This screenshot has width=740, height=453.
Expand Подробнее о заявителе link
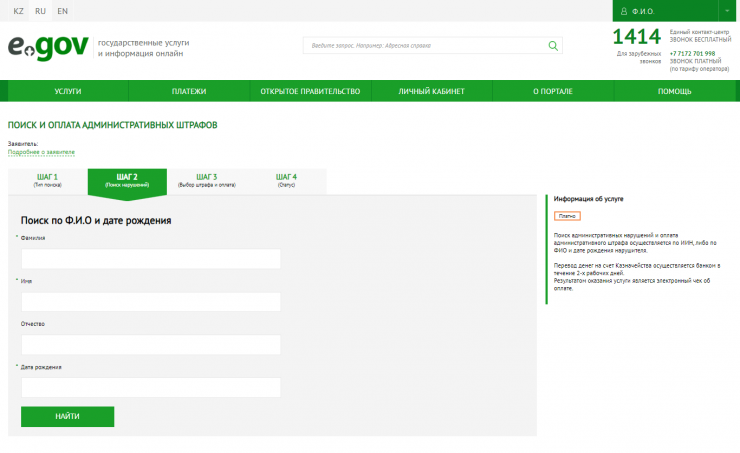click(x=42, y=152)
